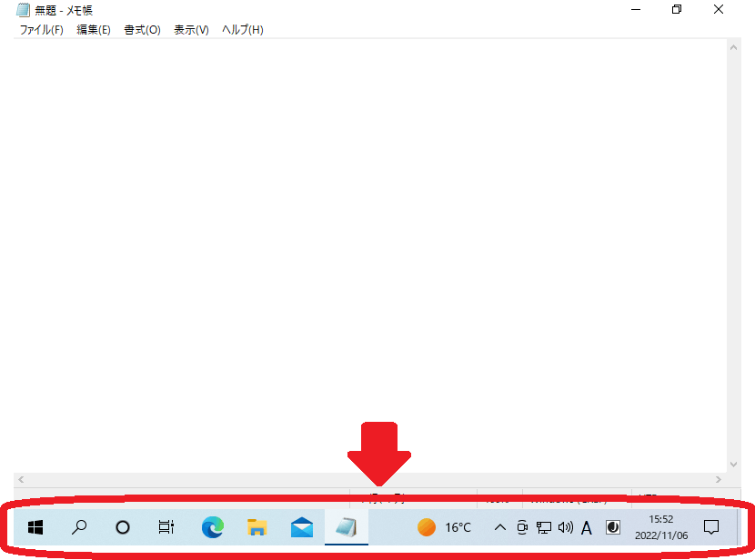
Task: Open the Mail app
Action: 301,527
